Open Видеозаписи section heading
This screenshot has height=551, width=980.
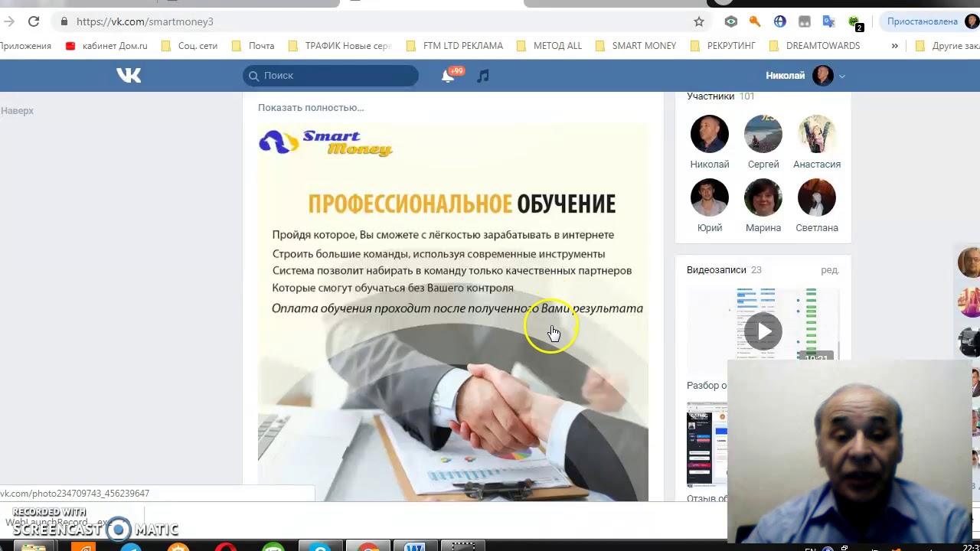coord(716,270)
